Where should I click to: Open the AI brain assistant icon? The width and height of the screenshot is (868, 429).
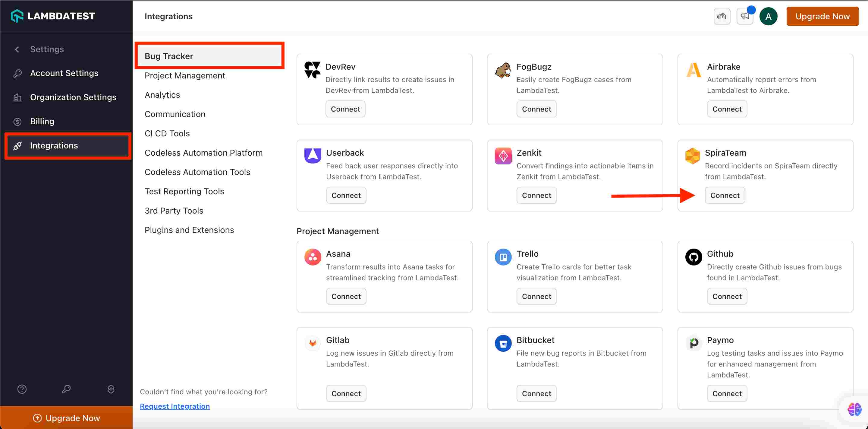click(854, 409)
